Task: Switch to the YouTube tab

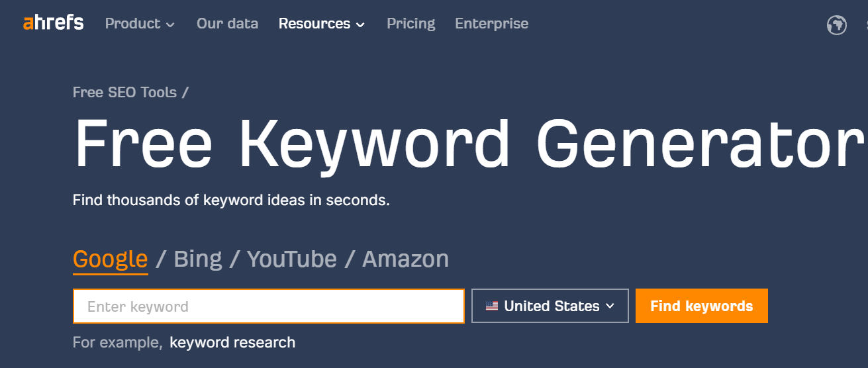Action: 291,259
